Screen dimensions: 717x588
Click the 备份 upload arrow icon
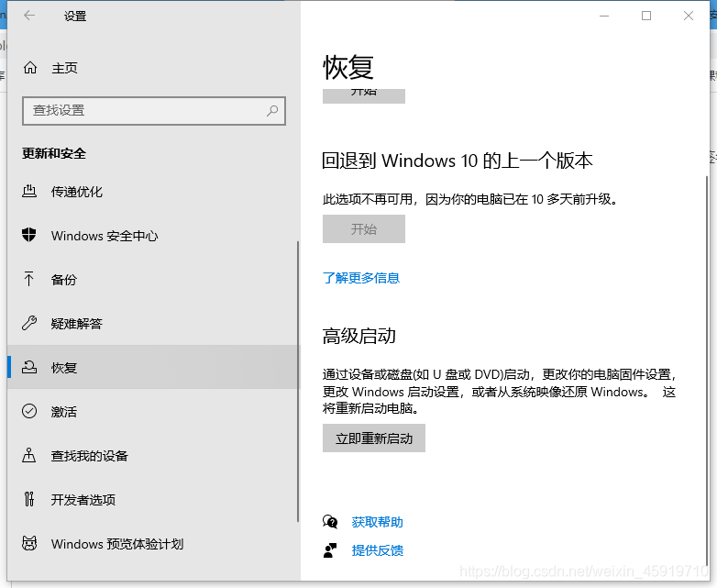click(29, 279)
